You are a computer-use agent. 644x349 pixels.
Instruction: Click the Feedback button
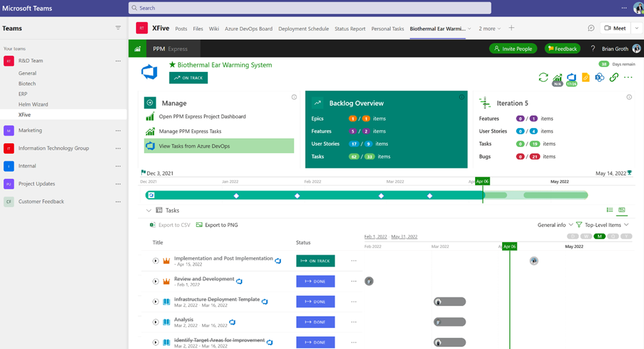coord(562,48)
